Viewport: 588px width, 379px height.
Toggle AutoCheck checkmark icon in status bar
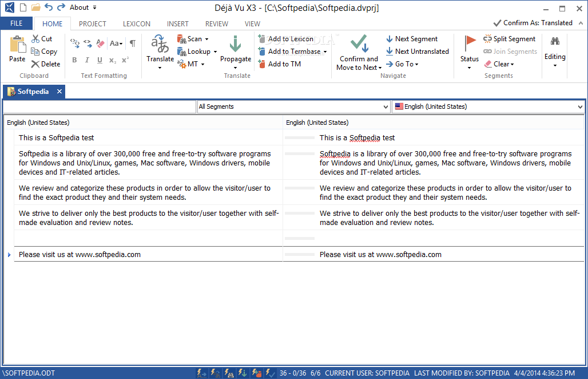[x=270, y=373]
